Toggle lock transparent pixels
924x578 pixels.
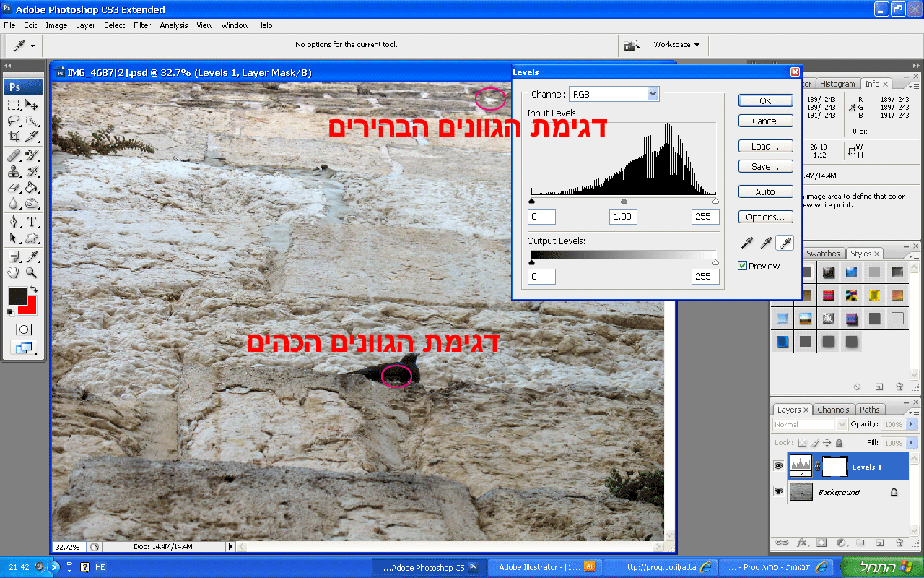(802, 443)
